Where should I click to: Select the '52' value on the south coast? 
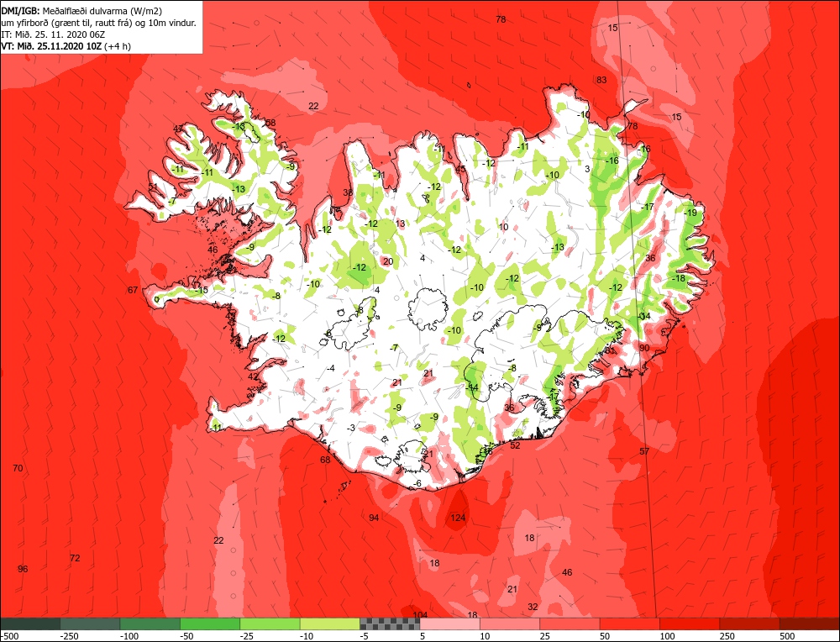click(x=516, y=446)
